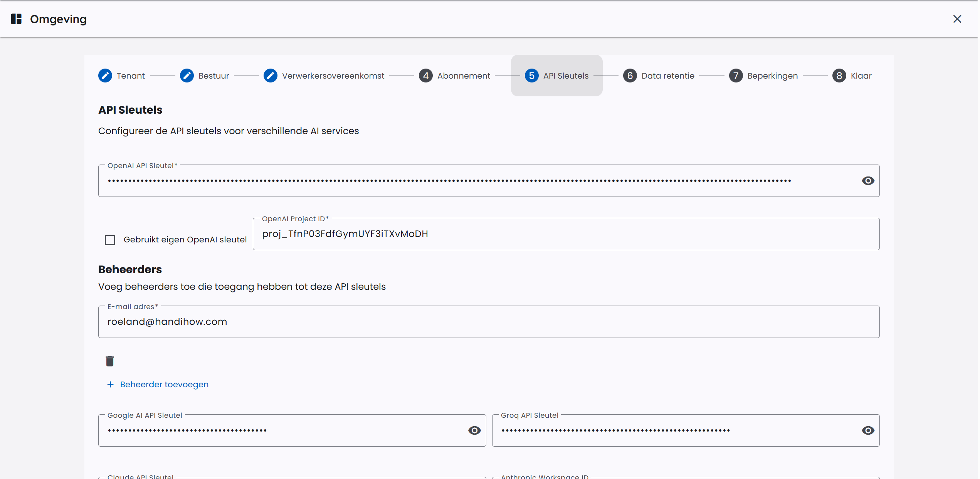The image size is (980, 479).
Task: Click the circle icon for step 8 Klaar
Action: (x=839, y=76)
